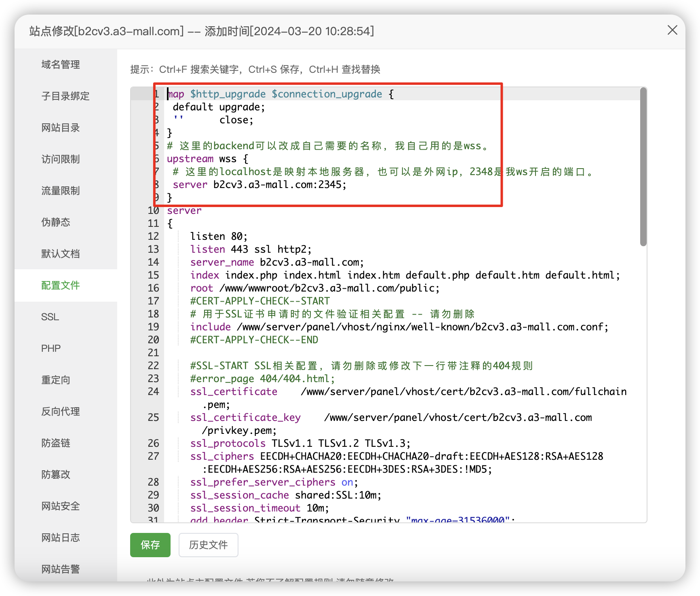The height and width of the screenshot is (596, 700).
Task: Click the 'default upgrade;' line
Action: (x=219, y=107)
